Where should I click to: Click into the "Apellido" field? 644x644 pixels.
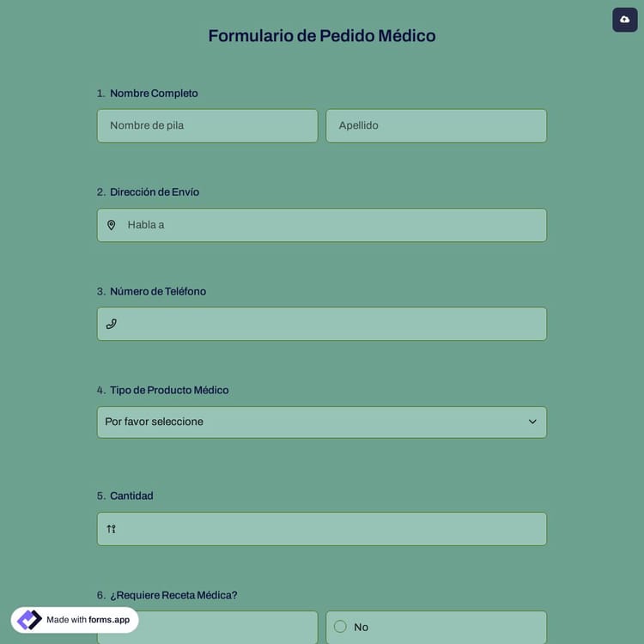click(x=435, y=125)
